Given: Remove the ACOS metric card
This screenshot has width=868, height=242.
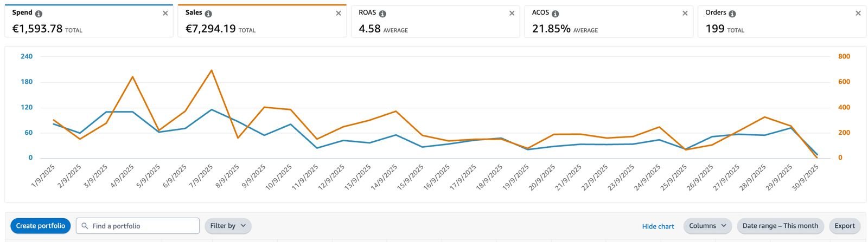Looking at the screenshot, I should pos(685,13).
